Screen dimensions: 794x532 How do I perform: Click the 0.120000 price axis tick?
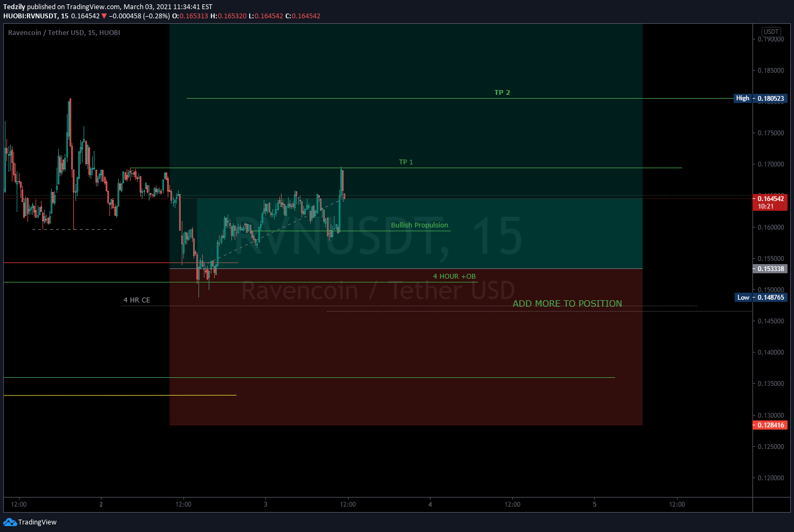pos(771,478)
